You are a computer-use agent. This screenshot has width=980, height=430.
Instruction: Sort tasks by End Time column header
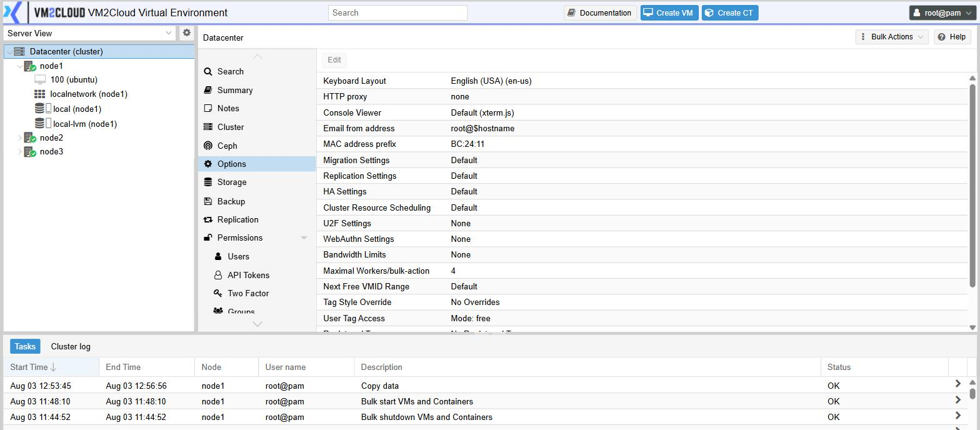click(147, 367)
